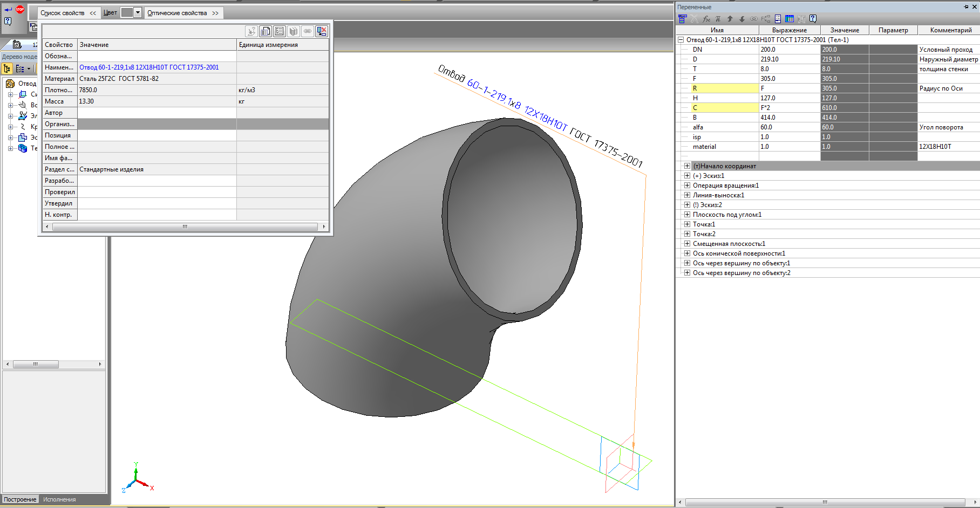980x508 pixels.
Task: Pin the Переменные panel with the pushpin icon
Action: (966, 7)
